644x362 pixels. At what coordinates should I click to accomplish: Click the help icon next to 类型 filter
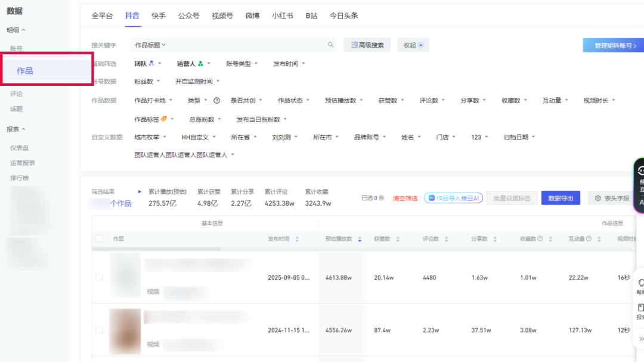(217, 101)
